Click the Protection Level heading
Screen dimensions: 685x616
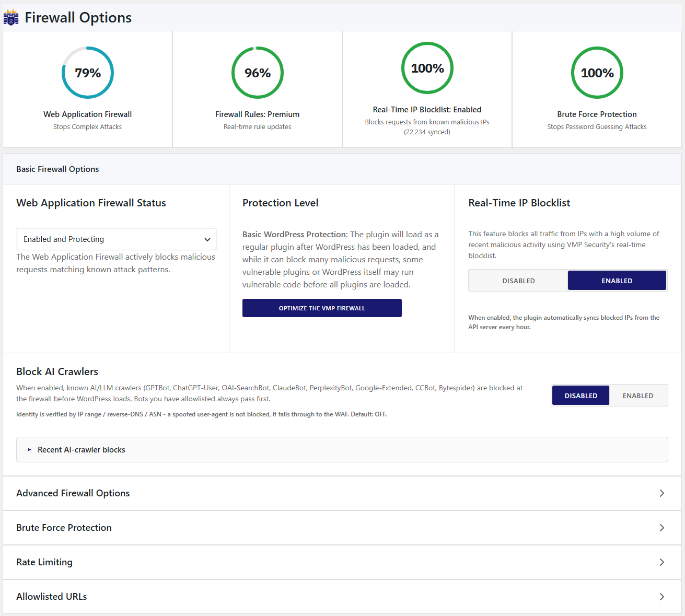click(281, 203)
